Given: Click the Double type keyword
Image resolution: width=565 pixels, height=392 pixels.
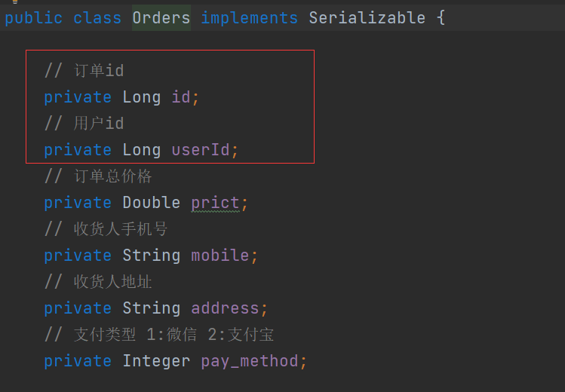Looking at the screenshot, I should (x=152, y=203).
